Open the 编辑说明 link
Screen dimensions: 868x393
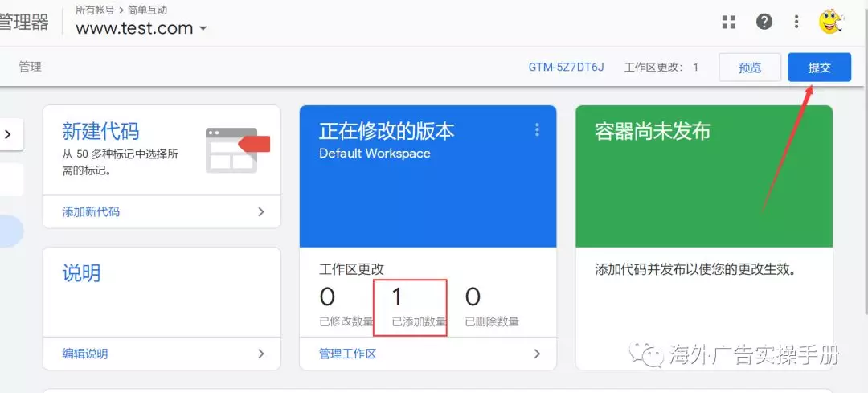(84, 354)
